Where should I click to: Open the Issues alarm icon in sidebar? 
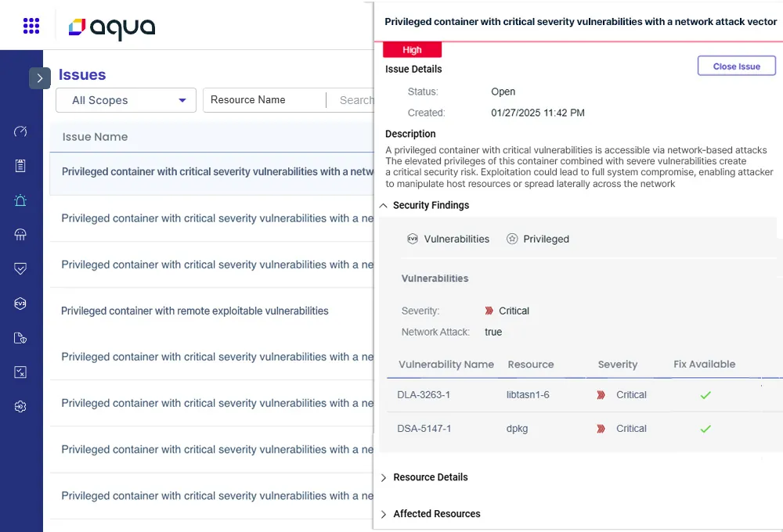pos(20,200)
